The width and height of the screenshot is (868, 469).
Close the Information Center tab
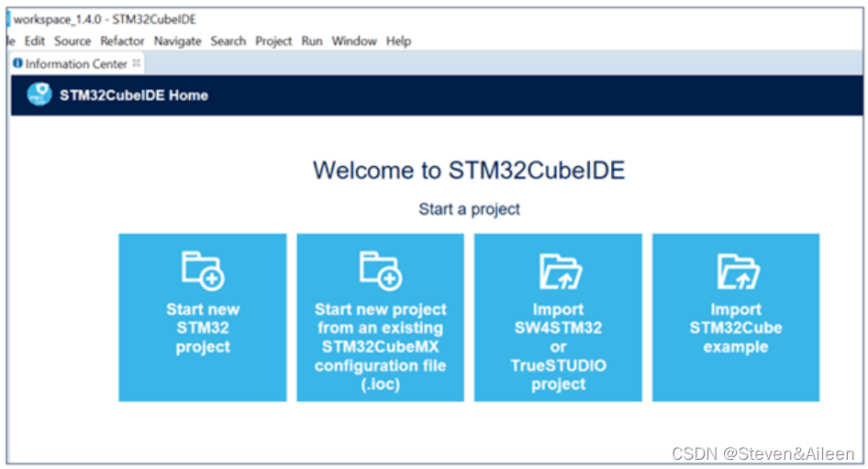pyautogui.click(x=137, y=62)
